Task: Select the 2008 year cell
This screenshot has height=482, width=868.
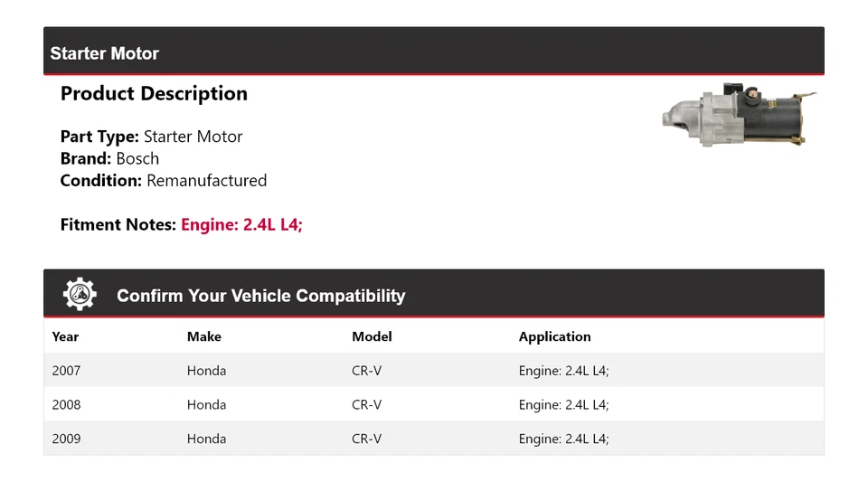Action: [x=66, y=405]
